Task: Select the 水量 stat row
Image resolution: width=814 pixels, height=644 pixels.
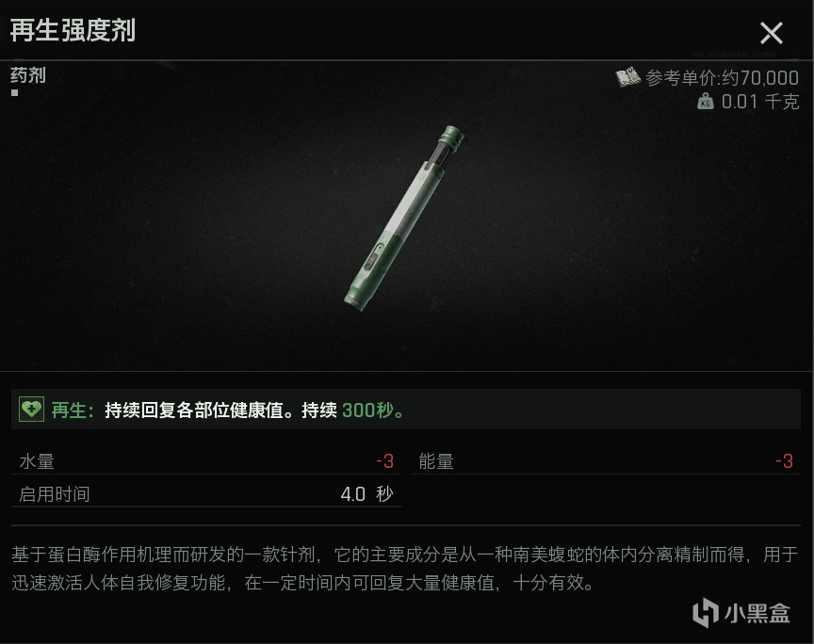Action: 206,461
